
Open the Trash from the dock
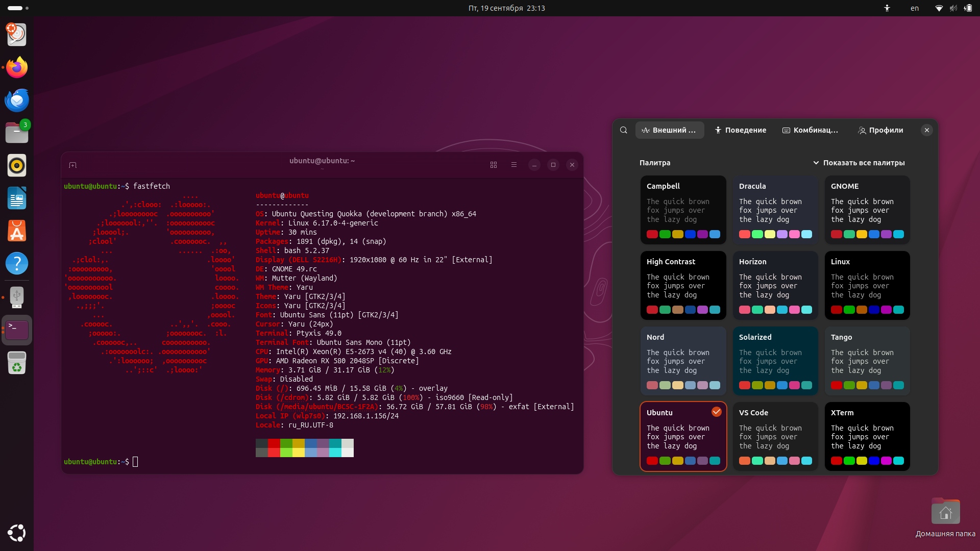(17, 363)
